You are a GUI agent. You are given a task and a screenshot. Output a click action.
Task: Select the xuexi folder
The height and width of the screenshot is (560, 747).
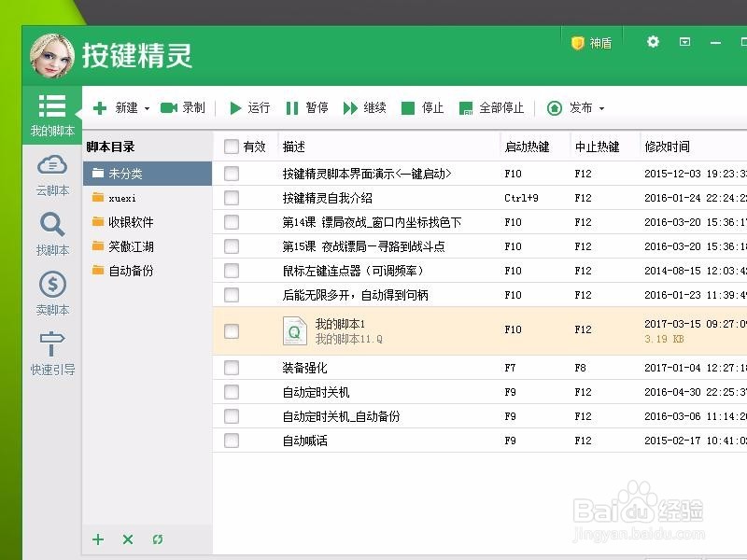pyautogui.click(x=148, y=198)
